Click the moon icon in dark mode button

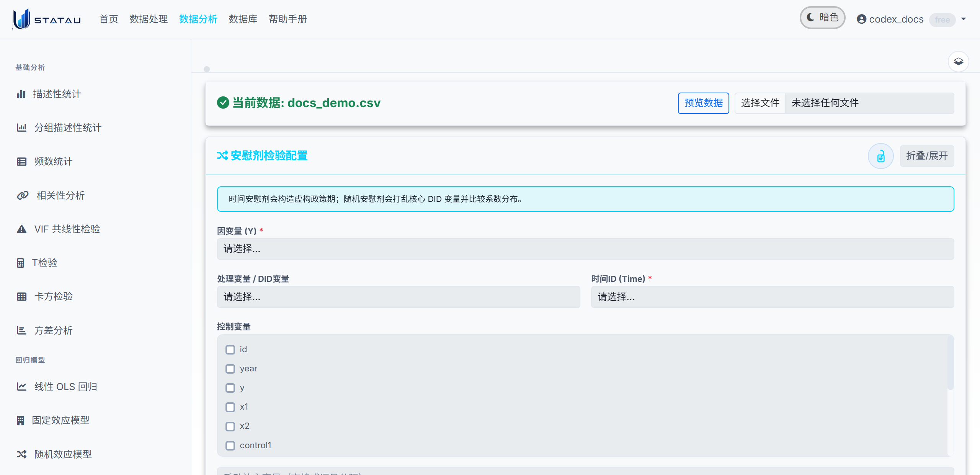pyautogui.click(x=810, y=17)
